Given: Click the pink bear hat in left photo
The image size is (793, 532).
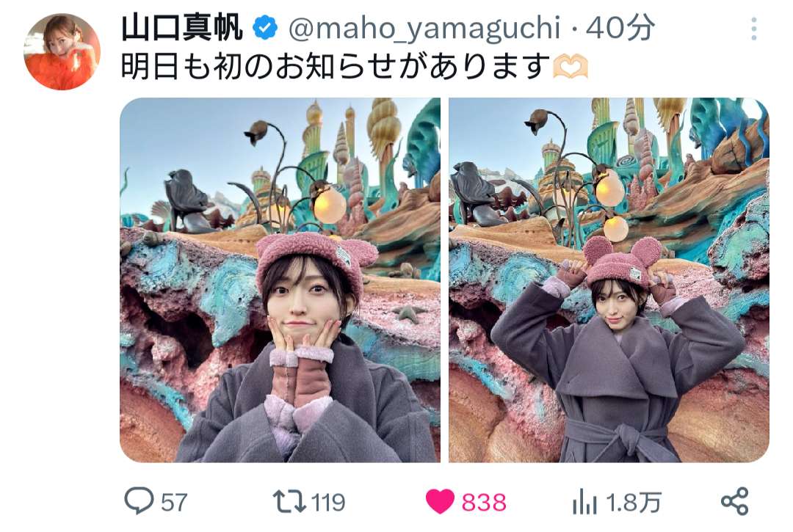Looking at the screenshot, I should click(316, 259).
